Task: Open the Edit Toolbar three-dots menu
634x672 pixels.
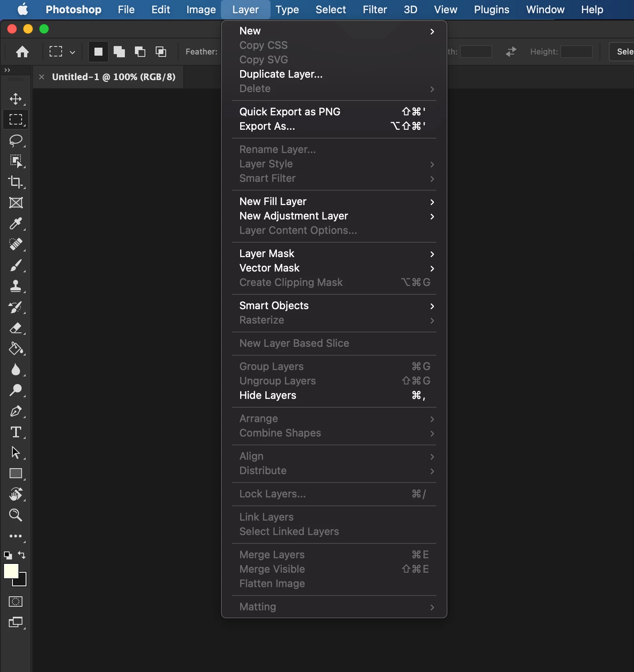Action: coord(16,536)
